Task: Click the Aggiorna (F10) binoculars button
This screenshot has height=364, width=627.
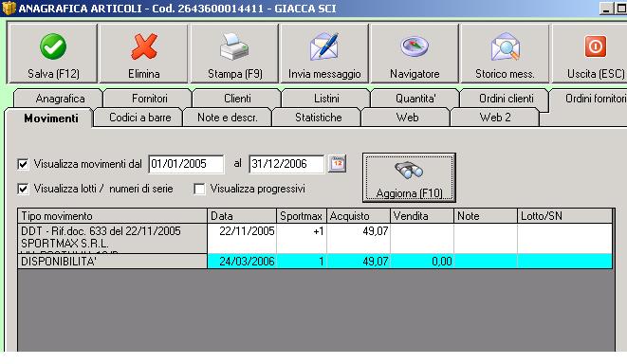Action: pos(409,177)
